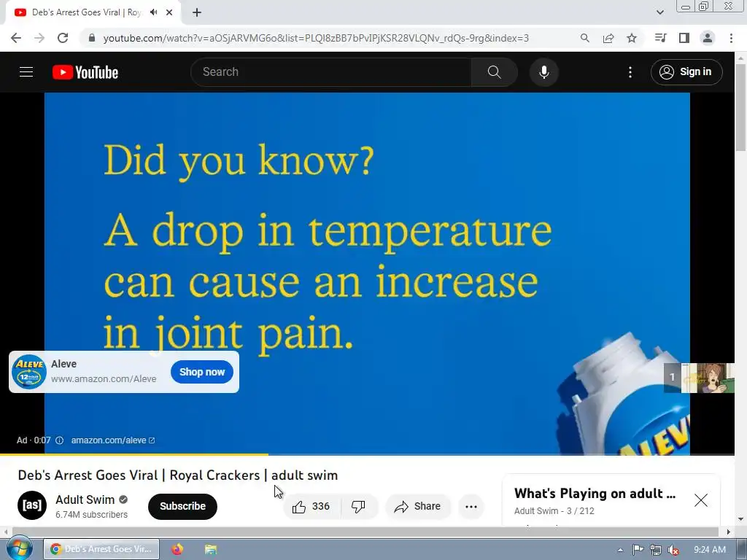Image resolution: width=747 pixels, height=560 pixels.
Task: Expand the tab search chevron
Action: point(659,12)
